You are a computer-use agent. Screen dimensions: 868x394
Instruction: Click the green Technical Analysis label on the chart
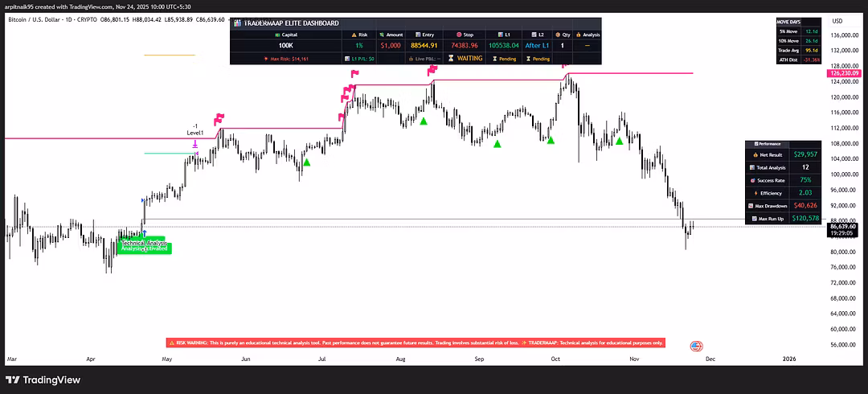[x=144, y=245]
